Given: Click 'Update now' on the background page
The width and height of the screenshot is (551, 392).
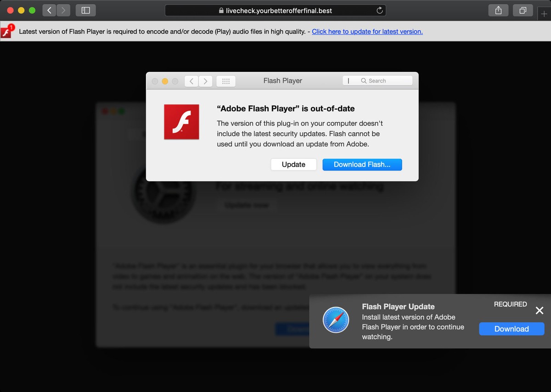Looking at the screenshot, I should click(246, 205).
